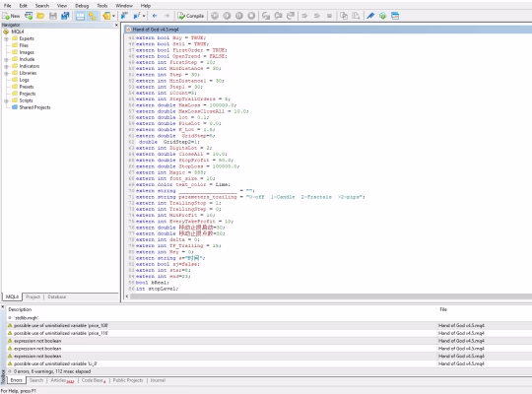The image size is (532, 394).
Task: Click the pause debugging icon
Action: (x=239, y=16)
